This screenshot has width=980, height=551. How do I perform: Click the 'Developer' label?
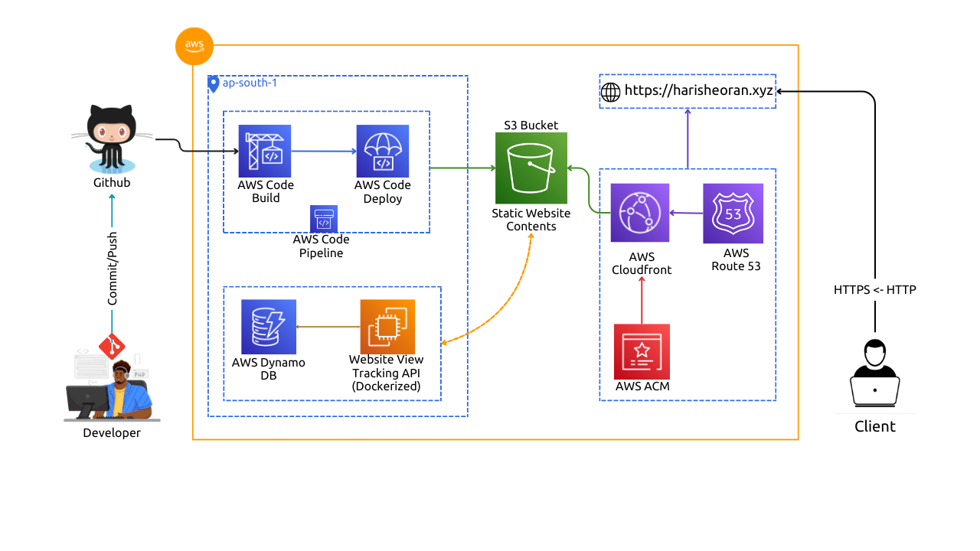click(x=112, y=433)
